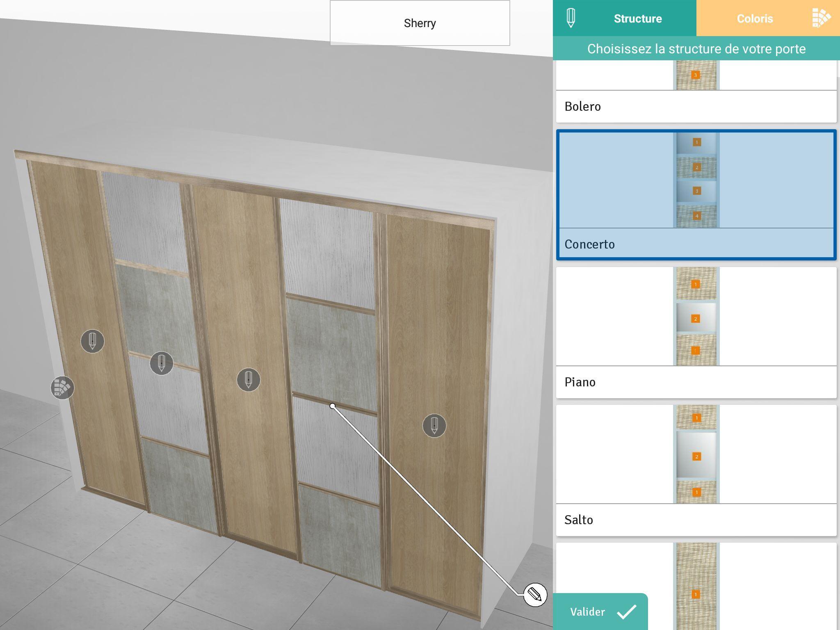
Task: Click the Sherry name field
Action: click(420, 23)
